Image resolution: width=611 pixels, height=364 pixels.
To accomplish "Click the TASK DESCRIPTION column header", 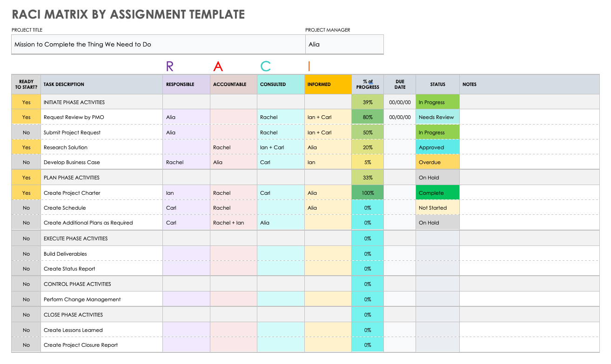I will pyautogui.click(x=101, y=85).
